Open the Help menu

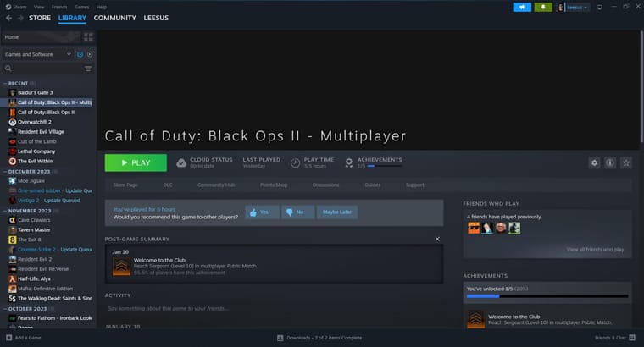102,7
